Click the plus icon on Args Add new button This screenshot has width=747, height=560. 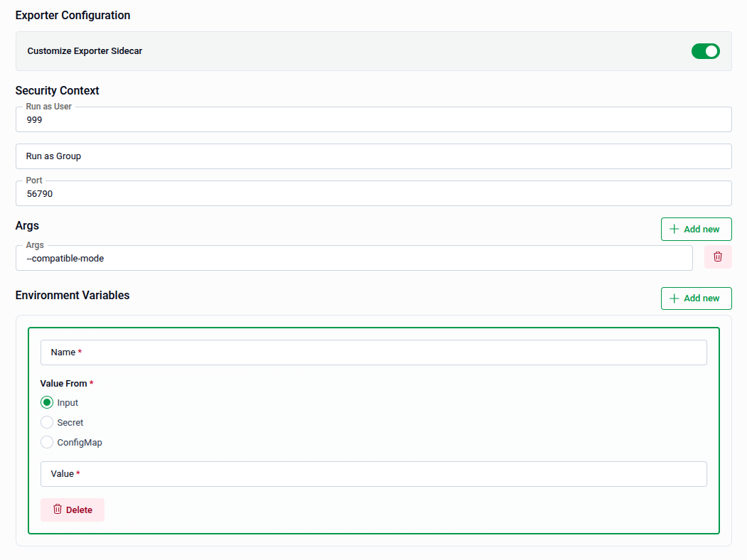[673, 229]
